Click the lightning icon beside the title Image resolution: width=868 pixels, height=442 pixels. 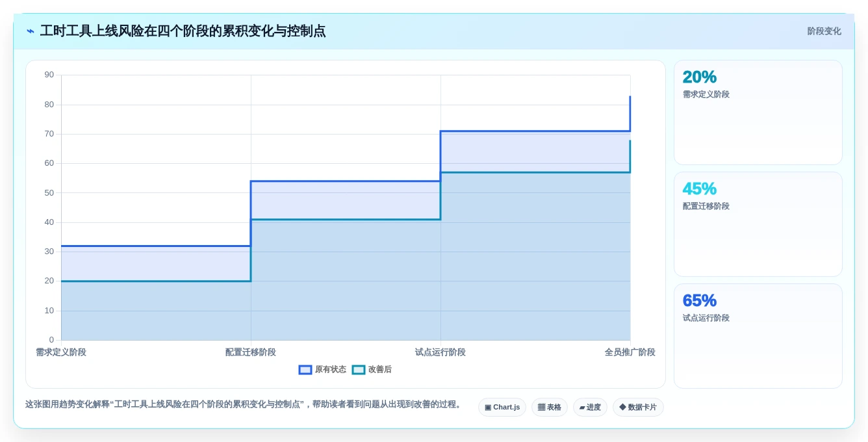pyautogui.click(x=31, y=31)
